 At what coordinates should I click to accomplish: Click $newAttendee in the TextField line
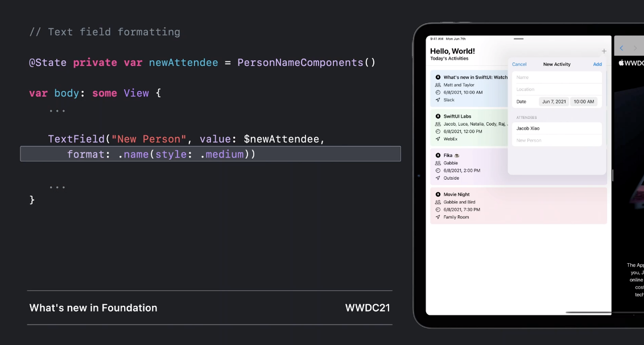click(282, 139)
